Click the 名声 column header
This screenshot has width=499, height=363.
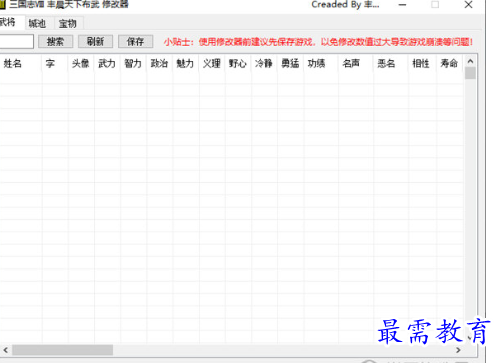click(x=356, y=63)
